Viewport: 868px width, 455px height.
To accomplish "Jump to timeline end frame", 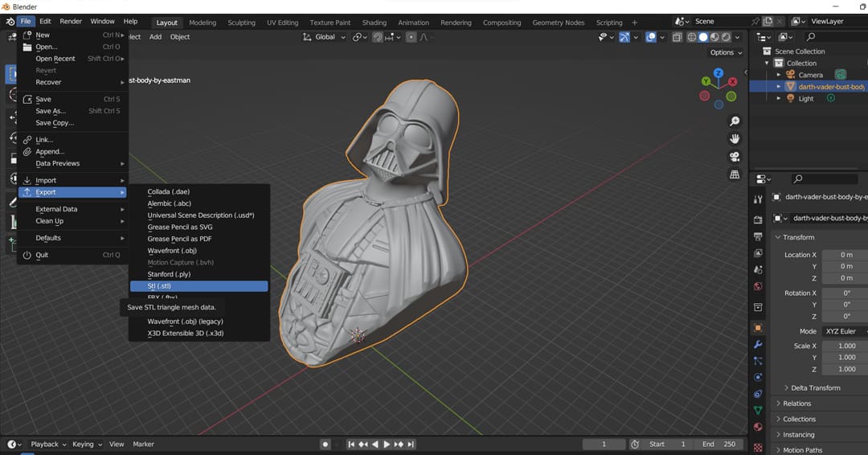I will point(411,444).
